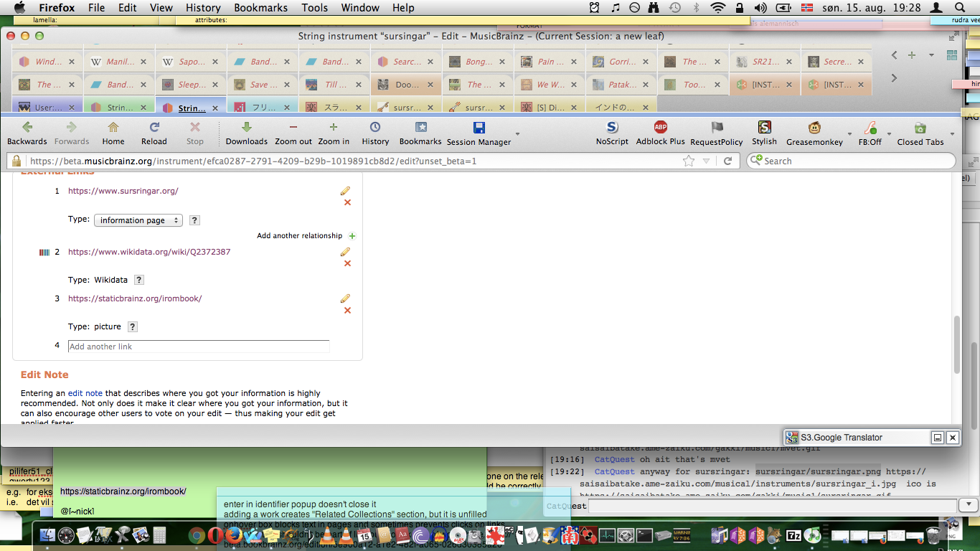Click the help '?' next to Type: picture
Viewport: 980px width, 551px height.
pyautogui.click(x=132, y=326)
